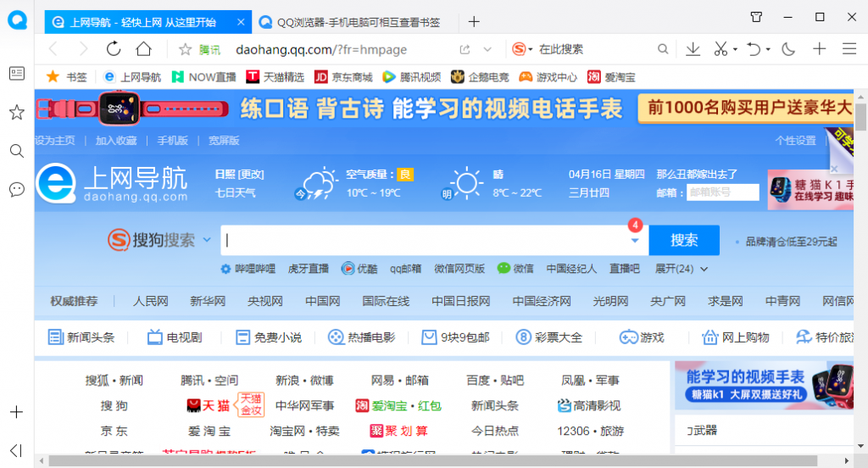Open the 人民网 link
The width and height of the screenshot is (868, 468).
(x=151, y=301)
